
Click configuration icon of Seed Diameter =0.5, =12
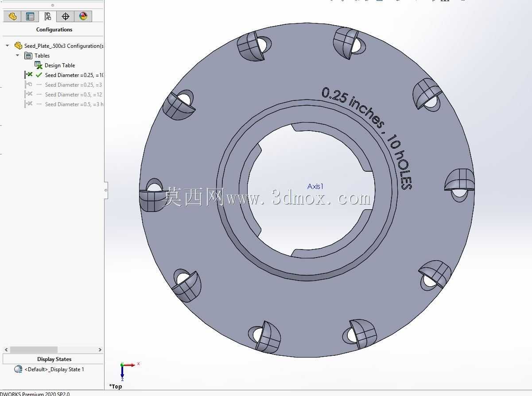28,94
